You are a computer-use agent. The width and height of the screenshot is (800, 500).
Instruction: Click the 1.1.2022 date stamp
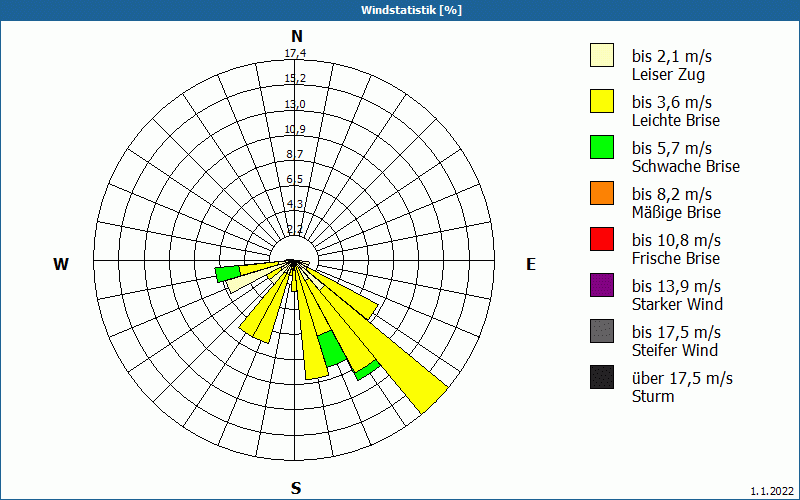pyautogui.click(x=772, y=491)
